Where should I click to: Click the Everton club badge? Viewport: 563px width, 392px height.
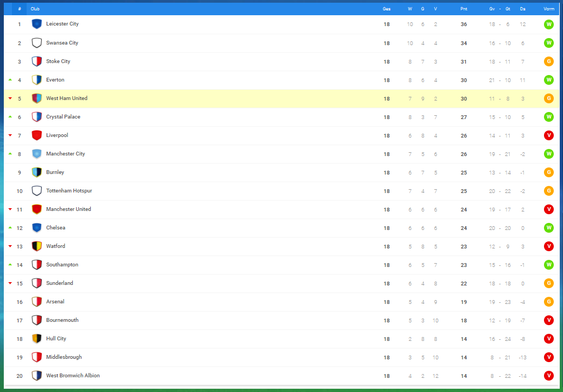(36, 80)
